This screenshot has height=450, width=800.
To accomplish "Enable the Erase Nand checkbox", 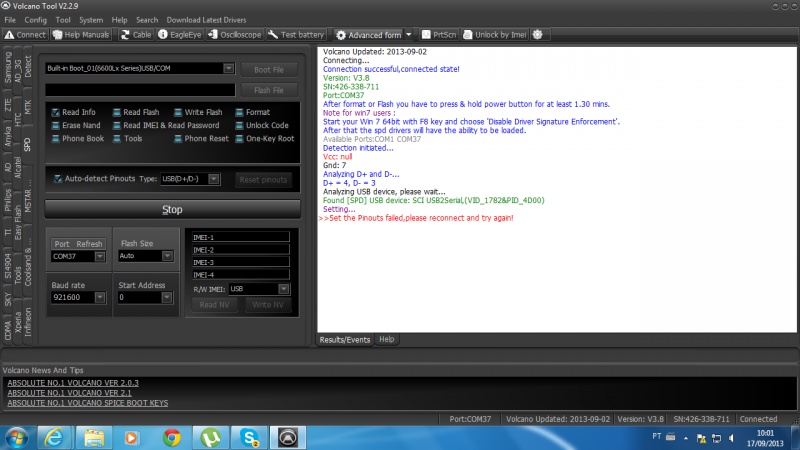I will coord(56,126).
